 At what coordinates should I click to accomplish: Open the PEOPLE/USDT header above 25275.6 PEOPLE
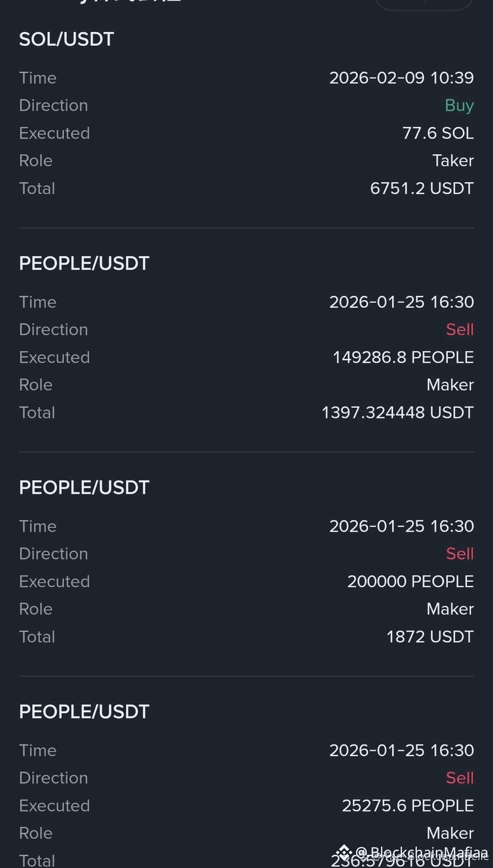(84, 711)
